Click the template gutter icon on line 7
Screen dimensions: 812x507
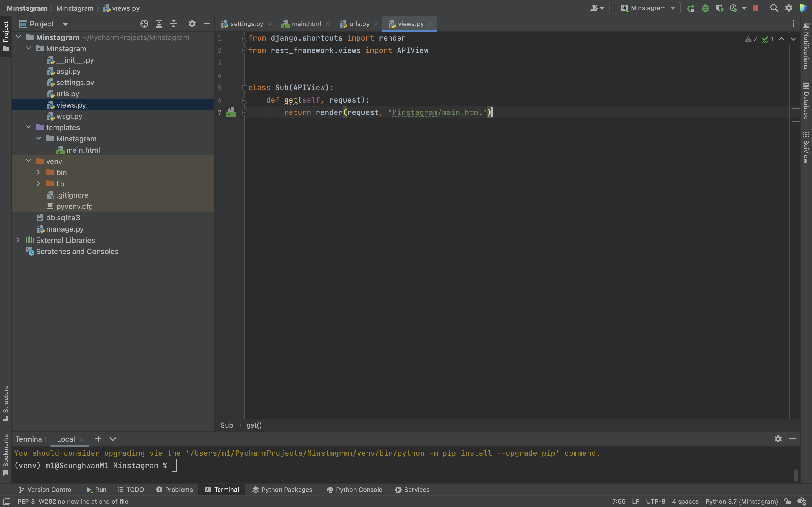231,112
